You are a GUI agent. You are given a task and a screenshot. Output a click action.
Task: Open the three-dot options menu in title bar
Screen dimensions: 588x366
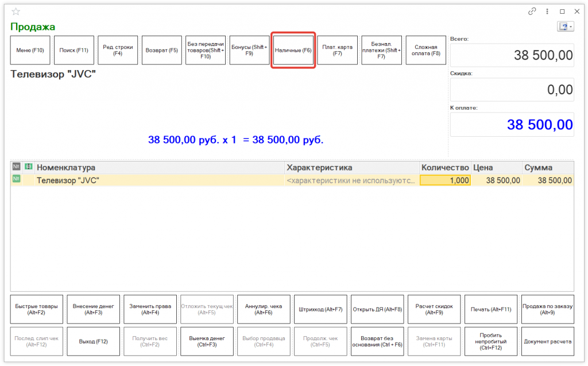[x=547, y=11]
